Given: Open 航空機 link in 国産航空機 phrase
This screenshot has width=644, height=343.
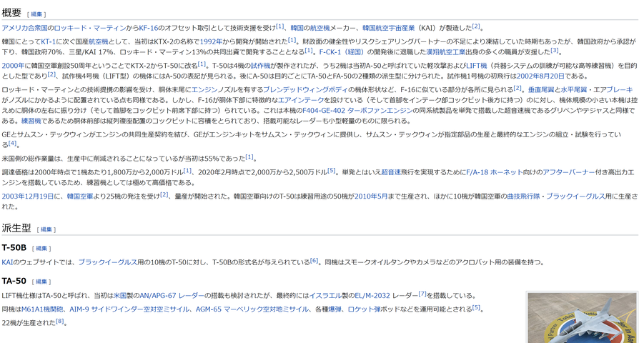Looking at the screenshot, I should (98, 41).
